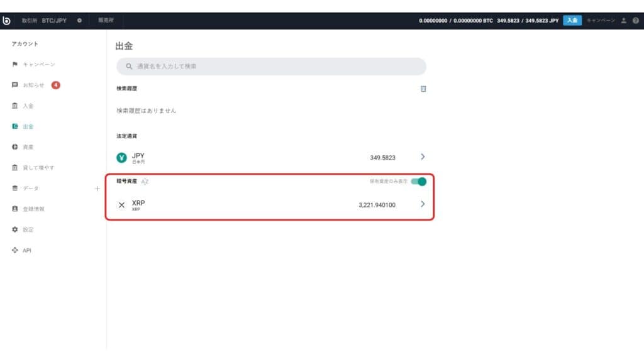Click the 暗号資産 section heading
This screenshot has width=644, height=362.
126,181
